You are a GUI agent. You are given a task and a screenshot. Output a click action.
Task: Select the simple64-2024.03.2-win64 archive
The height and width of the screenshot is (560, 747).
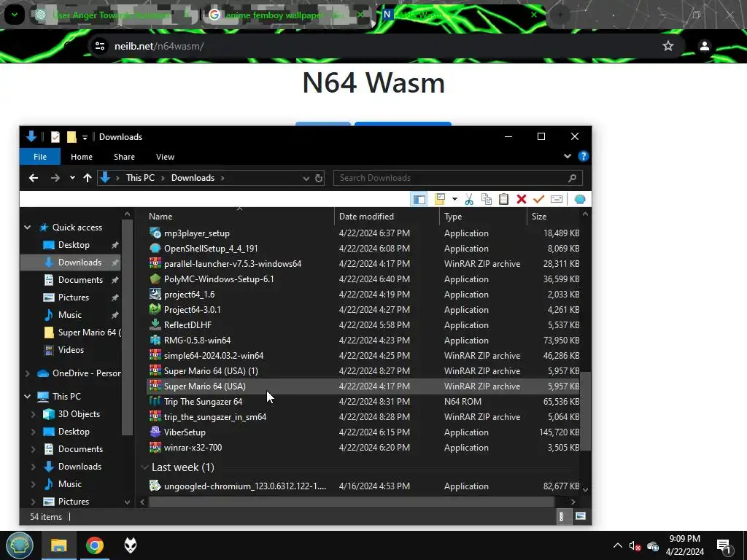214,356
